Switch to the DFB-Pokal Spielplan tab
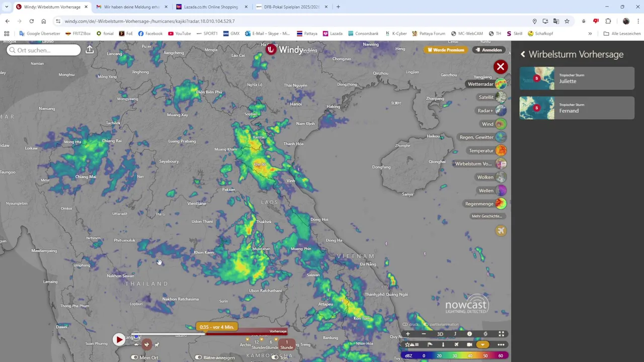This screenshot has height=362, width=644. [292, 7]
